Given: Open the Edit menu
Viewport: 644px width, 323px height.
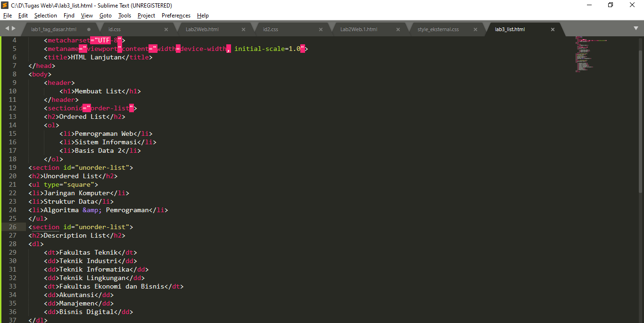Looking at the screenshot, I should 23,15.
